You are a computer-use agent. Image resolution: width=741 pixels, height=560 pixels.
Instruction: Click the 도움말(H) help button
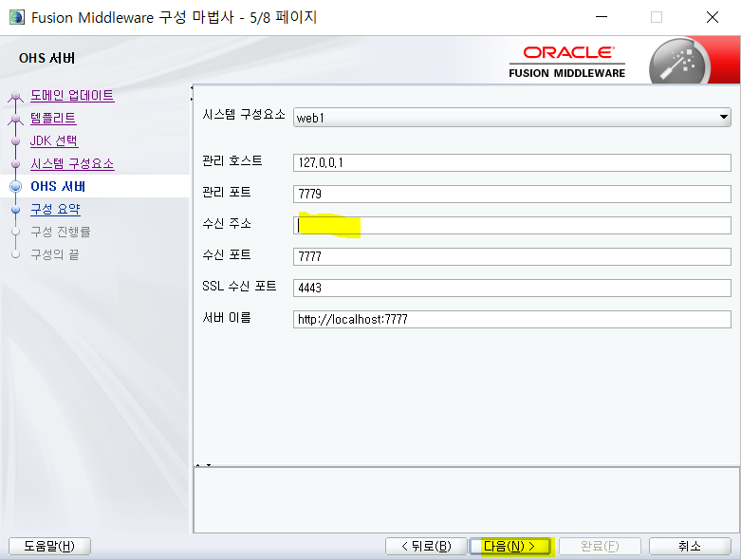[x=49, y=547]
